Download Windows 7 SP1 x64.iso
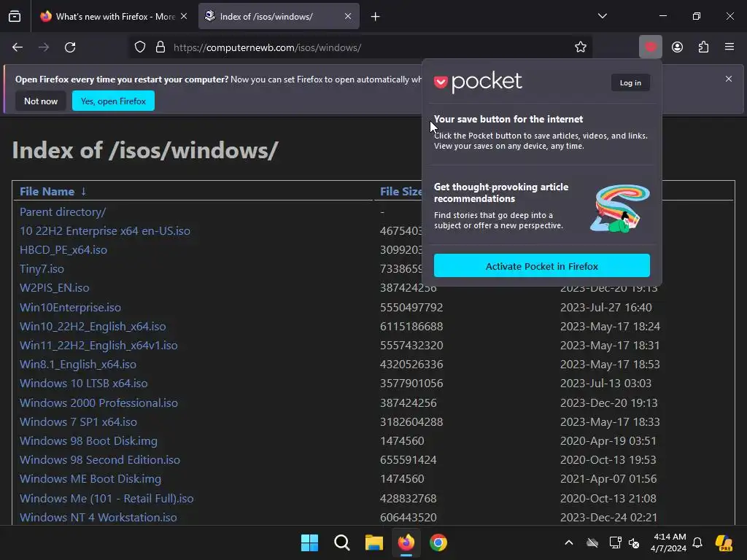This screenshot has height=560, width=747. (x=78, y=422)
